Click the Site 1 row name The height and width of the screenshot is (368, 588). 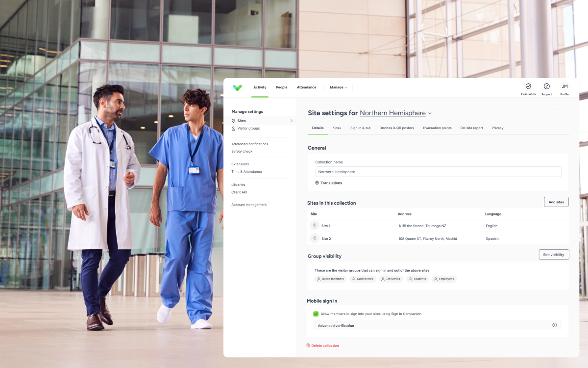tap(326, 226)
